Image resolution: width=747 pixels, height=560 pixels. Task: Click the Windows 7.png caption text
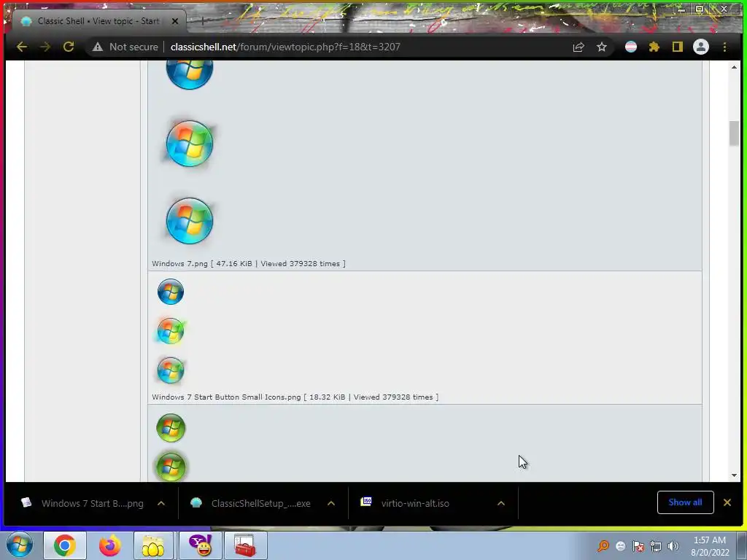(x=249, y=263)
